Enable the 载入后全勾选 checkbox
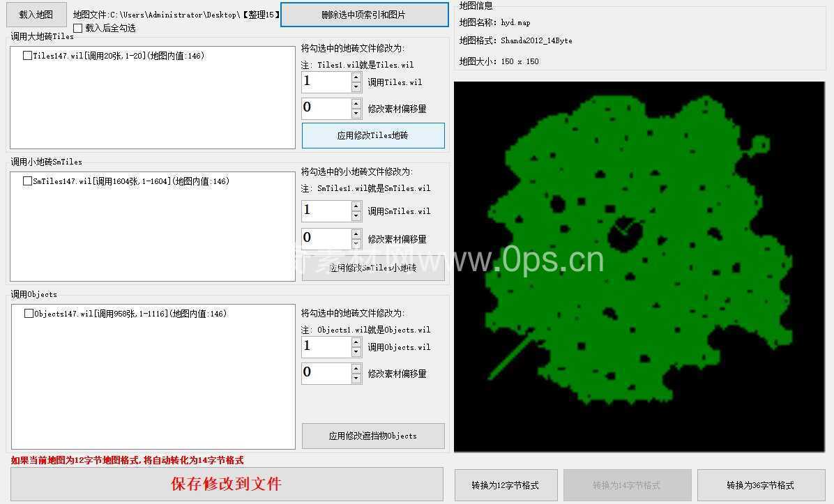 78,29
